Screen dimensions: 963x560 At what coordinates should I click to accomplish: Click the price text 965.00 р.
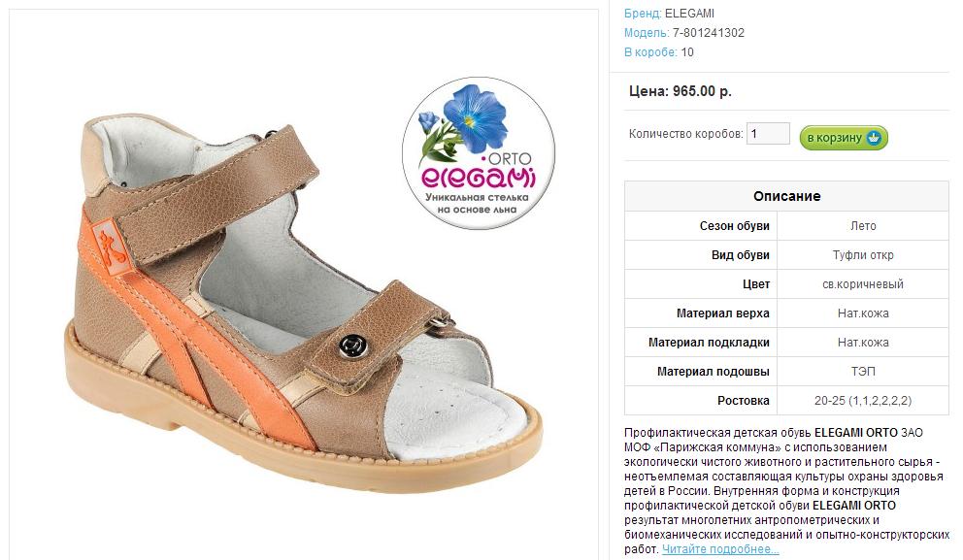702,91
